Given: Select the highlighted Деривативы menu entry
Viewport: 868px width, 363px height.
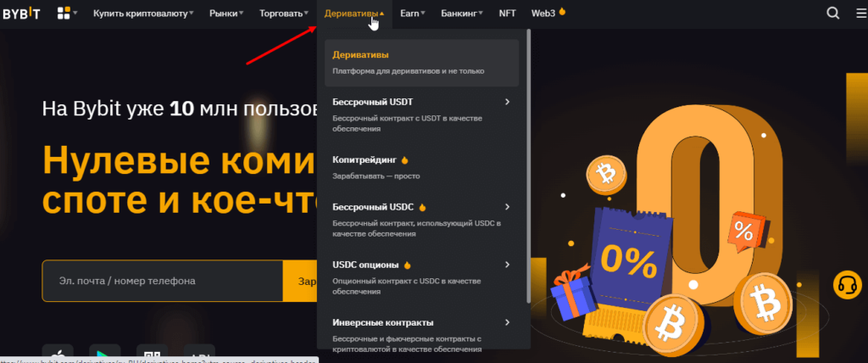Looking at the screenshot, I should 421,63.
